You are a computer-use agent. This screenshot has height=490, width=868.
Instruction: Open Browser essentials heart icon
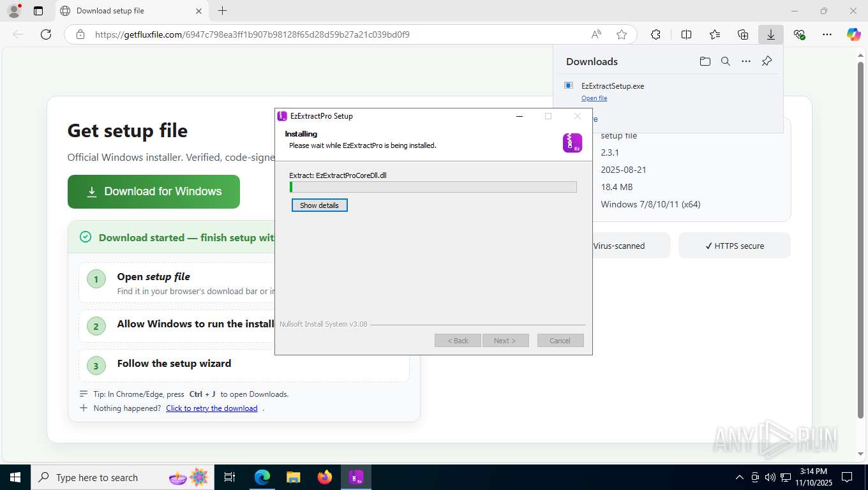(799, 34)
